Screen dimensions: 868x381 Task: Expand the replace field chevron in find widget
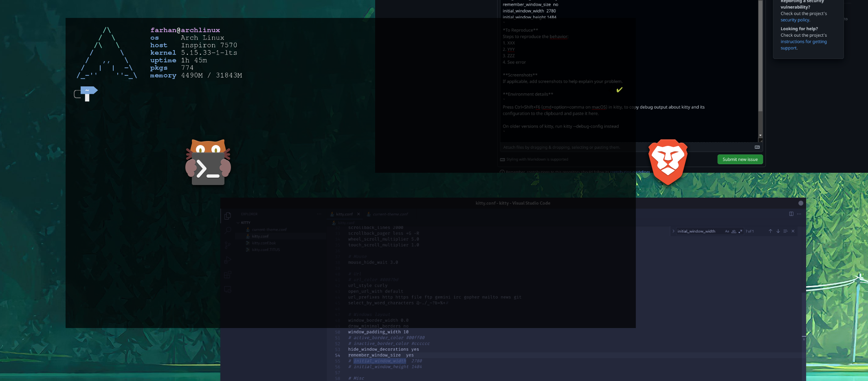[673, 231]
